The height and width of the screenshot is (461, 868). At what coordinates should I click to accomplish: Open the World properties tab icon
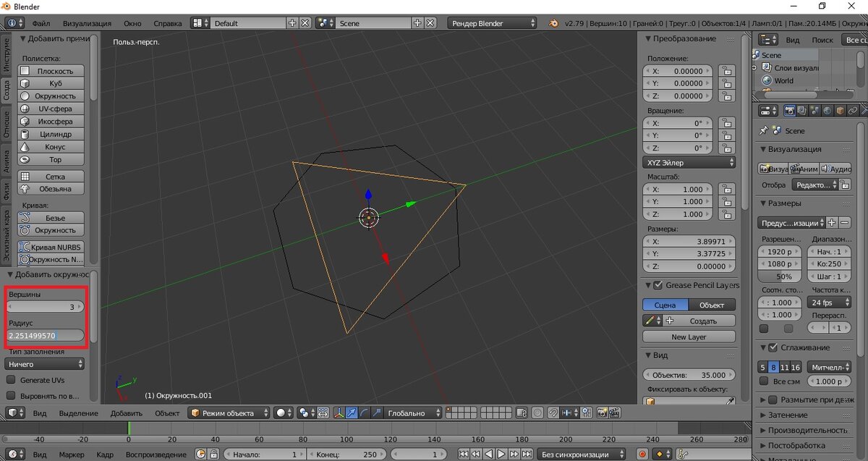pos(827,111)
